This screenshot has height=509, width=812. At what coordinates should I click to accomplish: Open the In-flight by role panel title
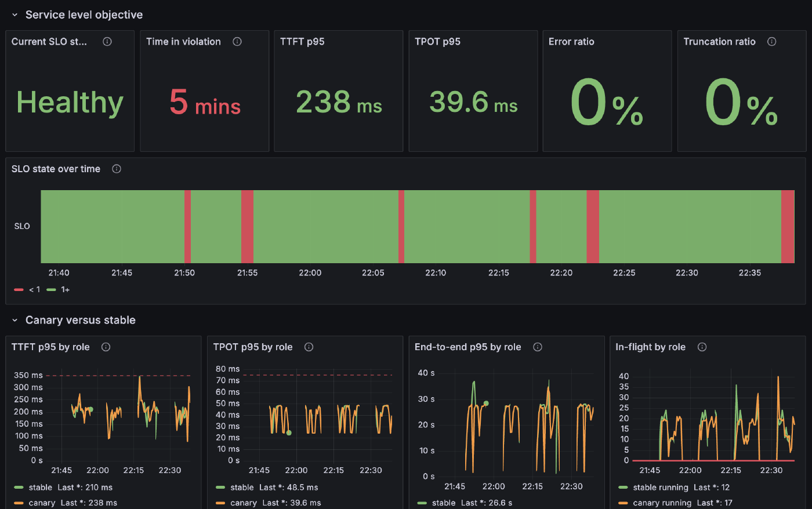click(x=650, y=347)
